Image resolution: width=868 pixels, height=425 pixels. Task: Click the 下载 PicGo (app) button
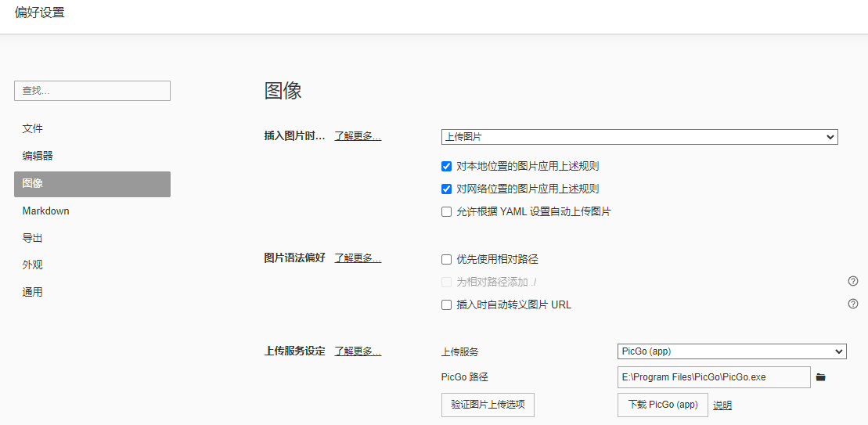point(662,405)
